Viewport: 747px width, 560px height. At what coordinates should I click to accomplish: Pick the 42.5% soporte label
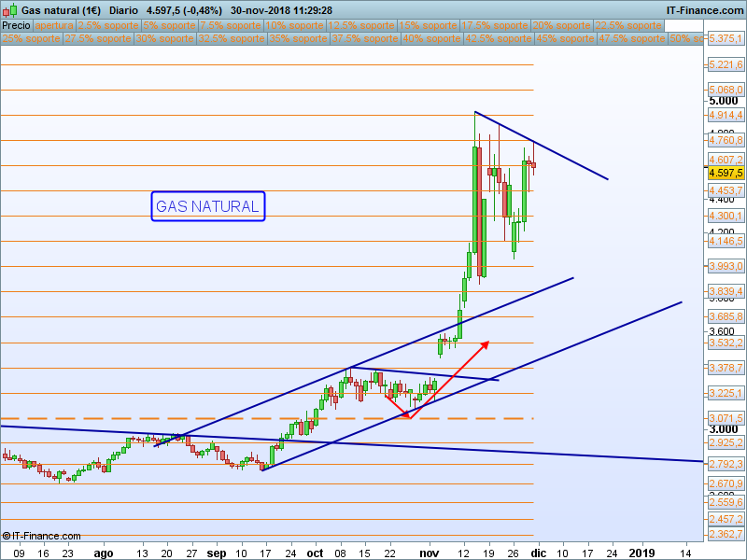tap(499, 38)
